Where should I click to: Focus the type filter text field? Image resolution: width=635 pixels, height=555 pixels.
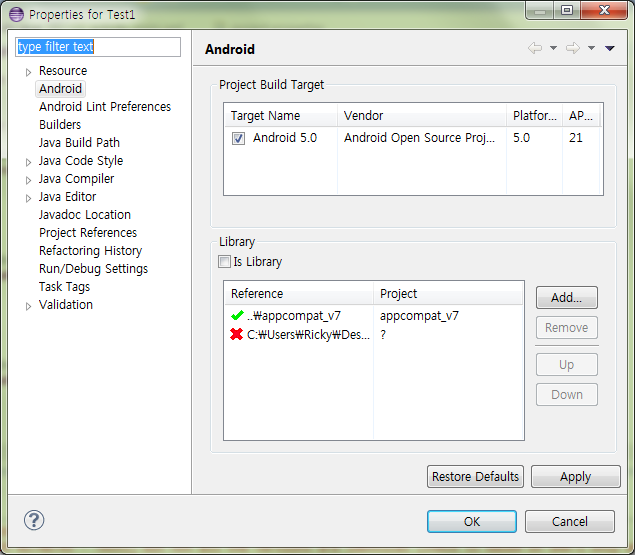coord(98,47)
